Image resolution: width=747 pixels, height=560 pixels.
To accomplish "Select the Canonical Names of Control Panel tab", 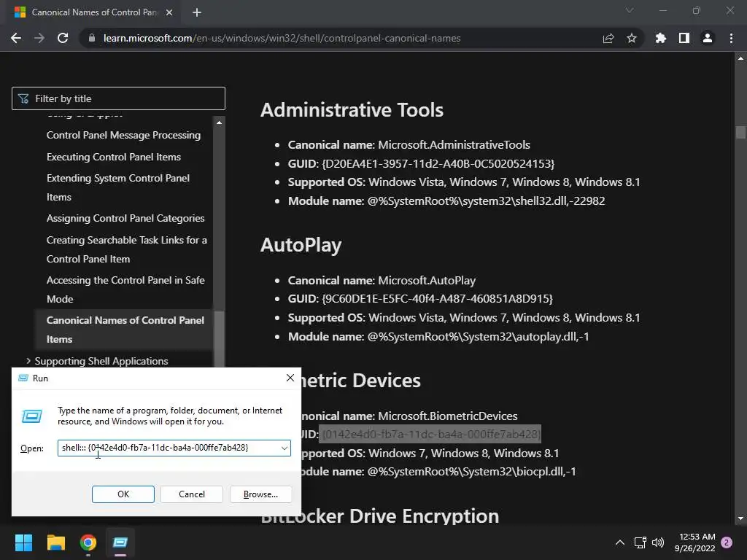I will click(93, 12).
